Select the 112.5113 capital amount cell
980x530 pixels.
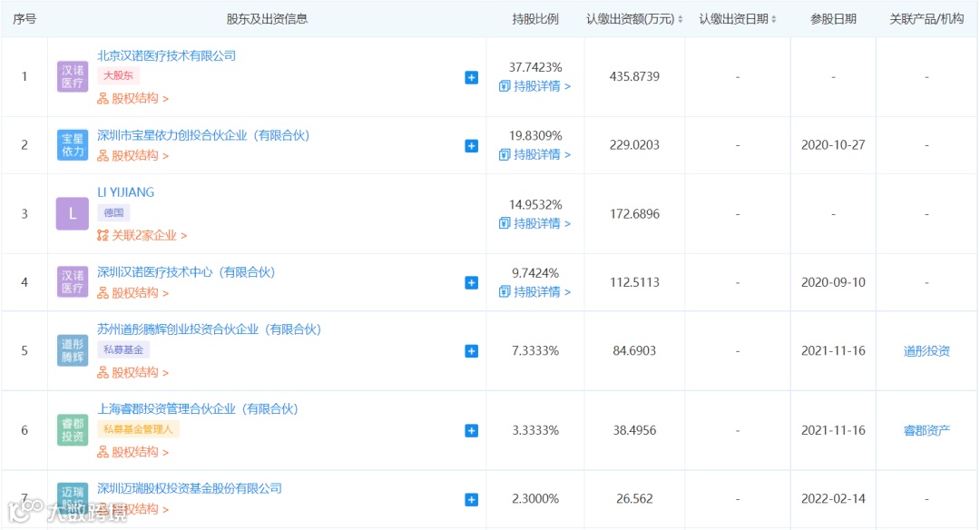(634, 282)
